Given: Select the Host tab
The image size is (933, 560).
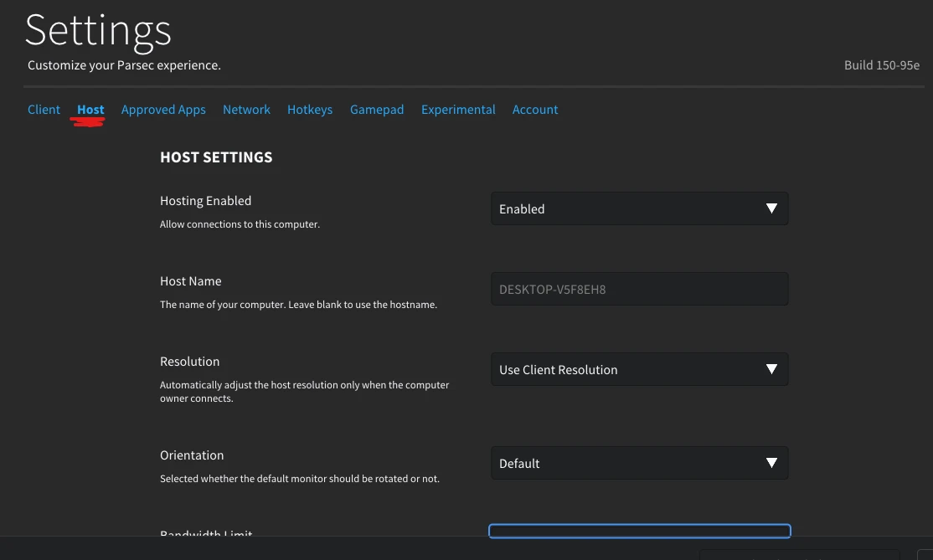Looking at the screenshot, I should [x=90, y=110].
